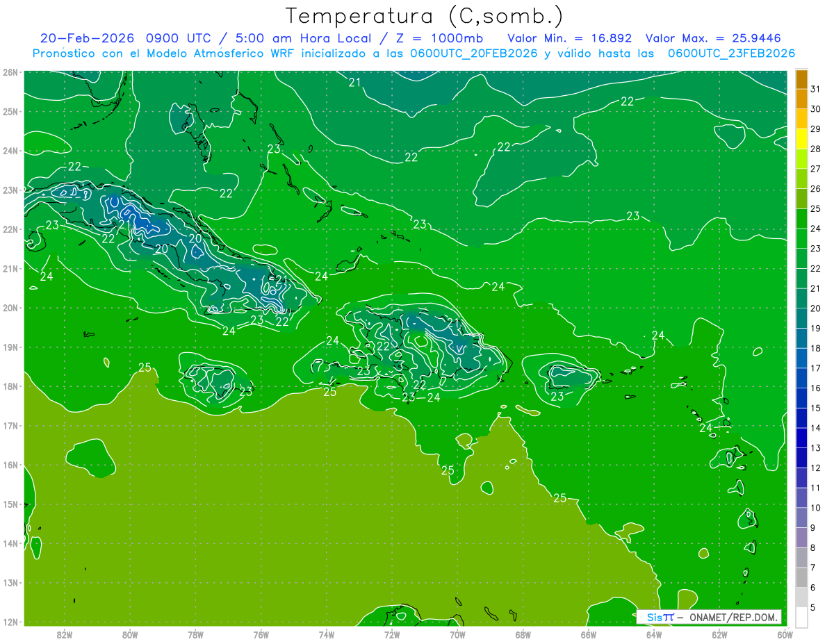834x644 pixels.
Task: Click the color scale label "5"
Action: [812, 607]
